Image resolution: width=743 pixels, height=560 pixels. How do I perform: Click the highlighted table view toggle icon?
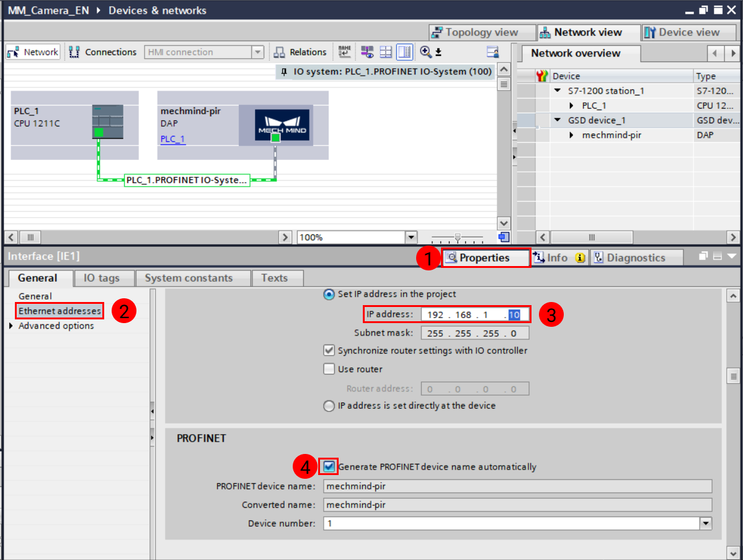point(404,51)
